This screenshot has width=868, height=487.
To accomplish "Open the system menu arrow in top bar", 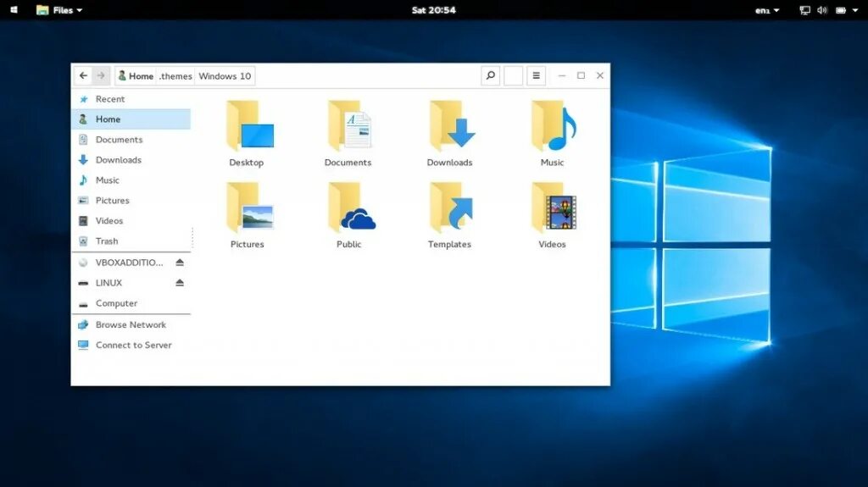I will click(854, 10).
